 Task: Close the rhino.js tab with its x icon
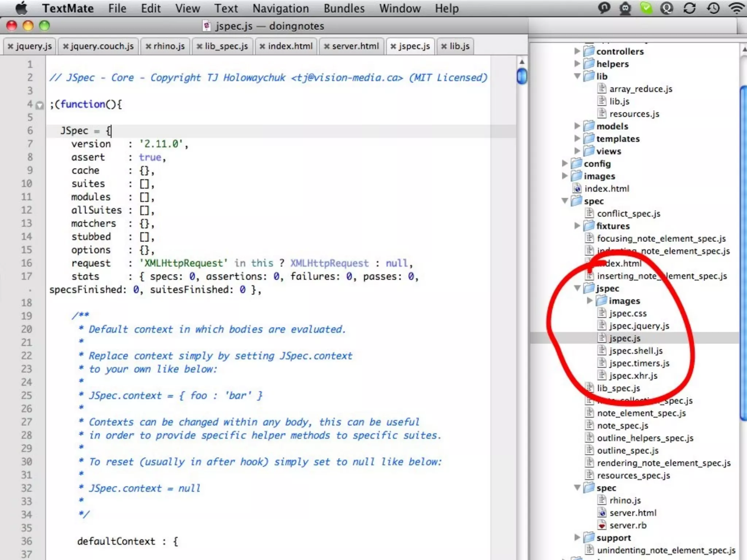coord(148,46)
